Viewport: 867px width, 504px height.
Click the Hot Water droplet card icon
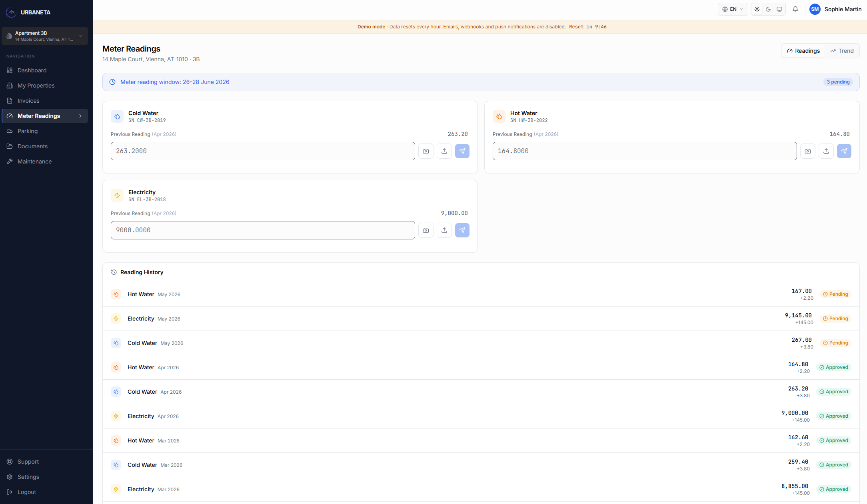pyautogui.click(x=499, y=116)
